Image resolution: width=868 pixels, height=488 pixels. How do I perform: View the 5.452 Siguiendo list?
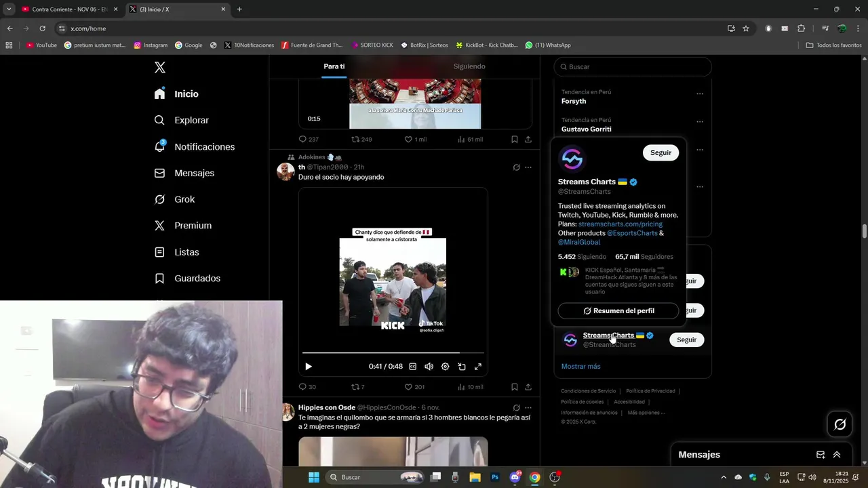click(582, 257)
